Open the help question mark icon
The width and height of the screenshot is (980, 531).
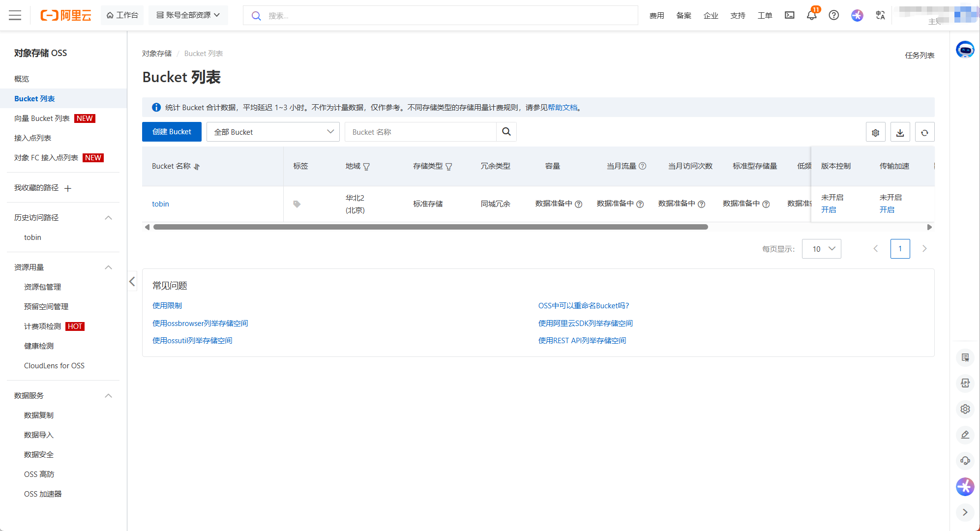833,15
